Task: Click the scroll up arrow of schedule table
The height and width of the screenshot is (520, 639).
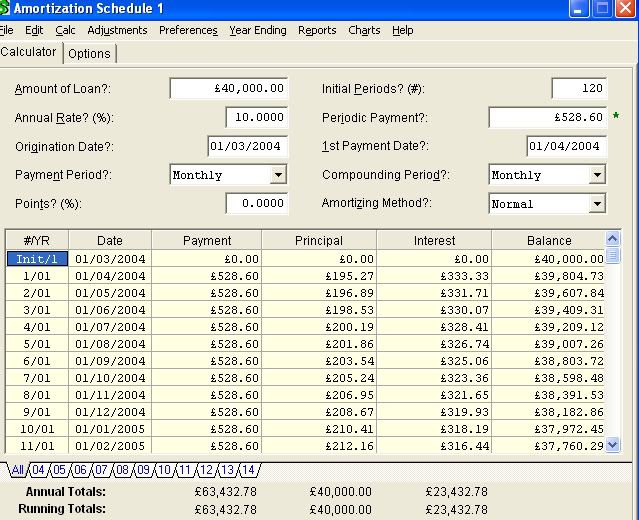Action: [x=613, y=238]
